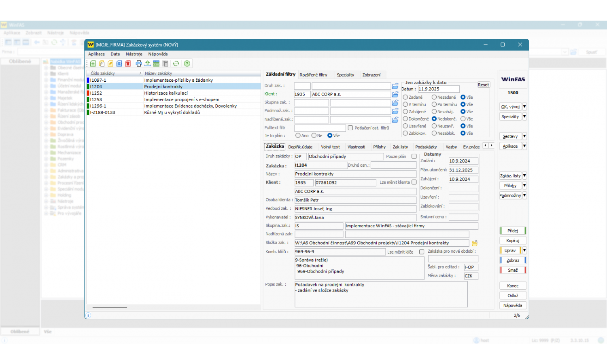Open folder lookup icon next to Klient filter

coord(395,94)
